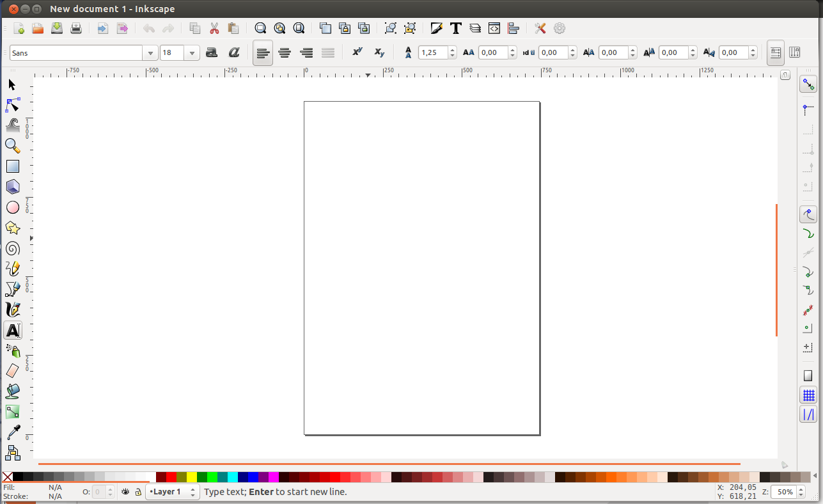Increase line spacing with up arrow

pos(453,50)
